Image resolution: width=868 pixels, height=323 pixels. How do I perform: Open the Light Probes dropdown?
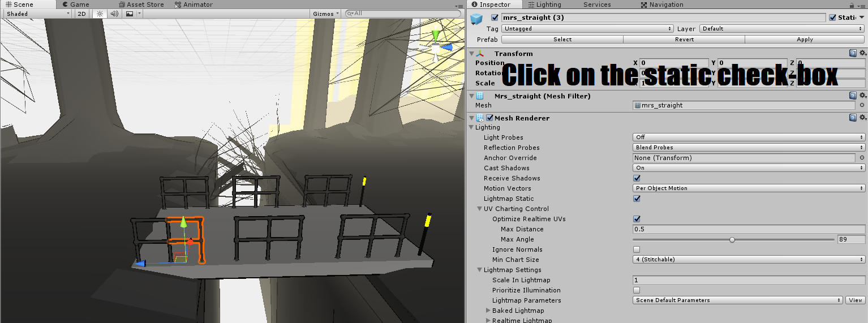pyautogui.click(x=749, y=137)
